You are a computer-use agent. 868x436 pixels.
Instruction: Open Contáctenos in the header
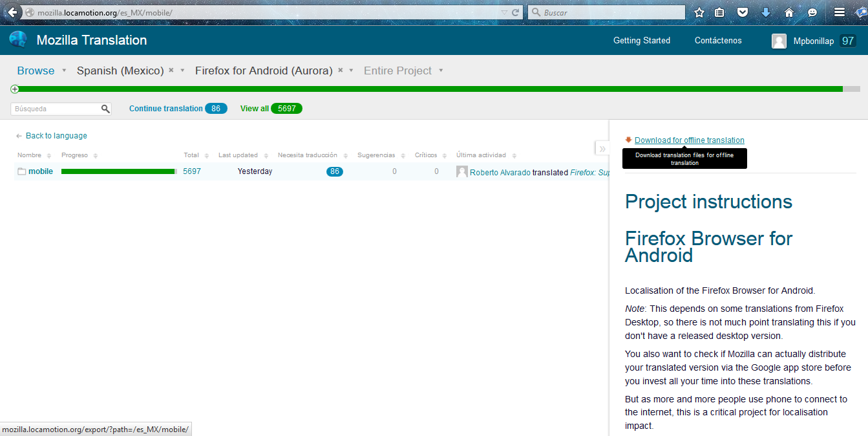coord(718,40)
